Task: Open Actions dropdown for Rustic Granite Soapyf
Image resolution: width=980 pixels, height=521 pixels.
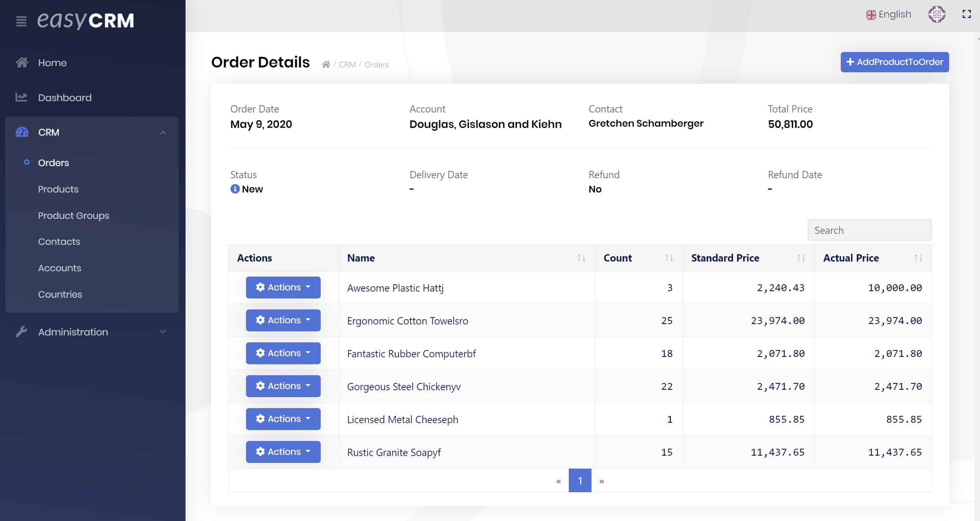Action: (x=283, y=452)
